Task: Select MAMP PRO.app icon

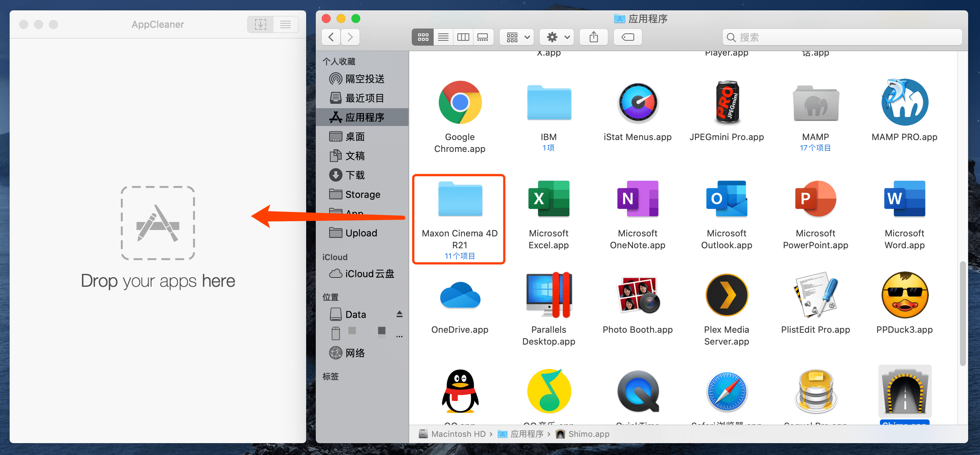Action: click(x=904, y=102)
